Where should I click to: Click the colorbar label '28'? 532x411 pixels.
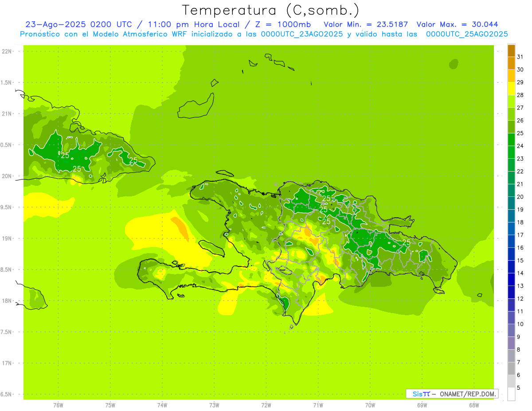point(520,95)
